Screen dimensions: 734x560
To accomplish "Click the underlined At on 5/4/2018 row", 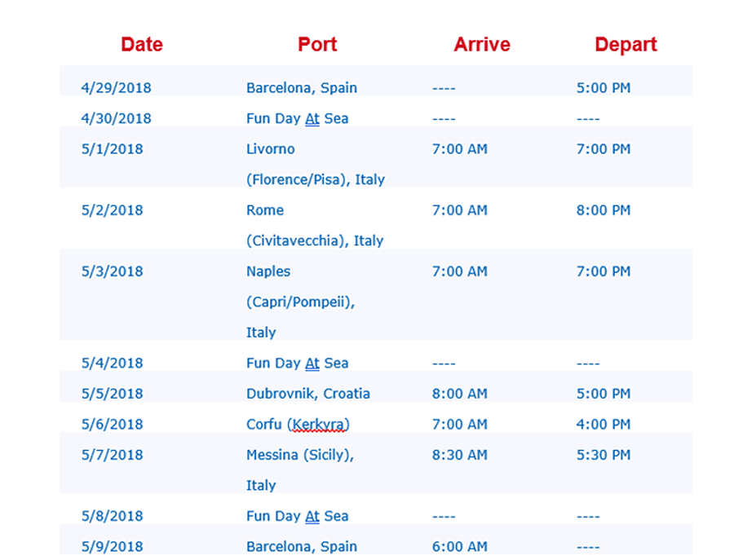I will (312, 363).
